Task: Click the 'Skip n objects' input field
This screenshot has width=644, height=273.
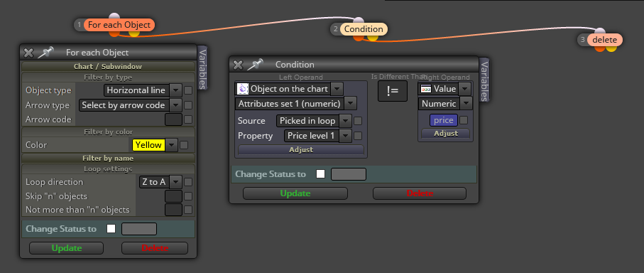Action: [173, 196]
